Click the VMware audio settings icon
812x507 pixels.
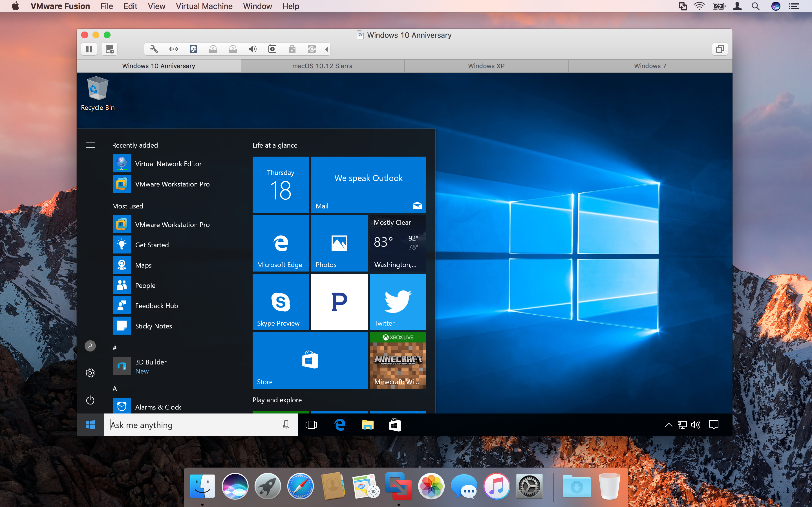(x=251, y=49)
